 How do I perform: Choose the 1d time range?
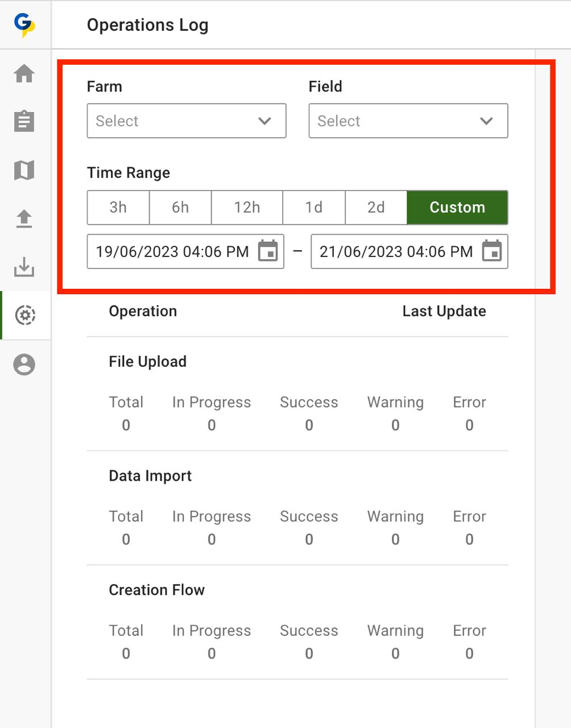click(314, 208)
